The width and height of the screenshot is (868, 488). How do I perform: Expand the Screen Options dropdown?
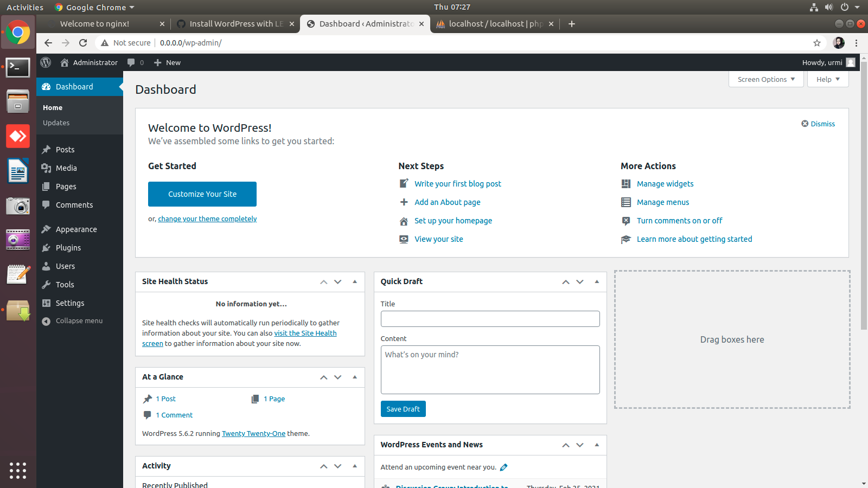click(766, 79)
